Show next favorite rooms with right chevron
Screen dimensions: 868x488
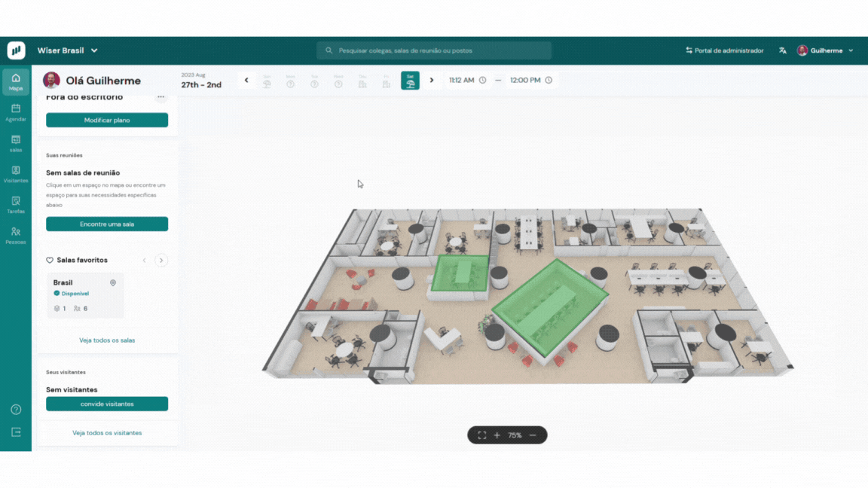coord(161,261)
